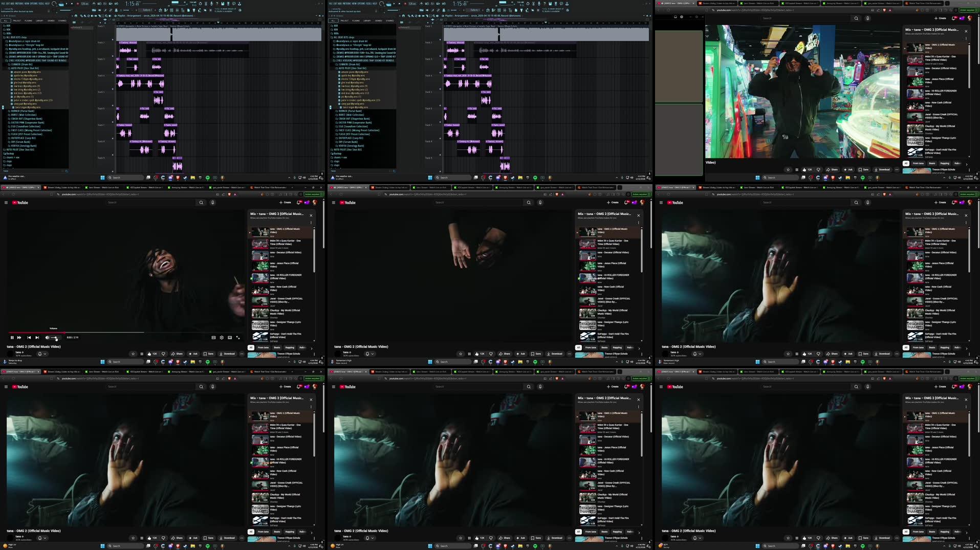Activate miniplayer mode in the YouTube player
Viewport: 980px width, 550px height.
click(229, 338)
